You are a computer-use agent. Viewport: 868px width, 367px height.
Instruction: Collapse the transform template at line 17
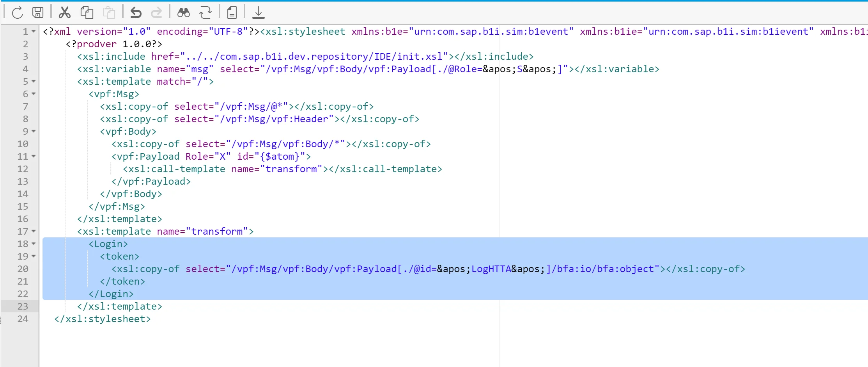(34, 231)
